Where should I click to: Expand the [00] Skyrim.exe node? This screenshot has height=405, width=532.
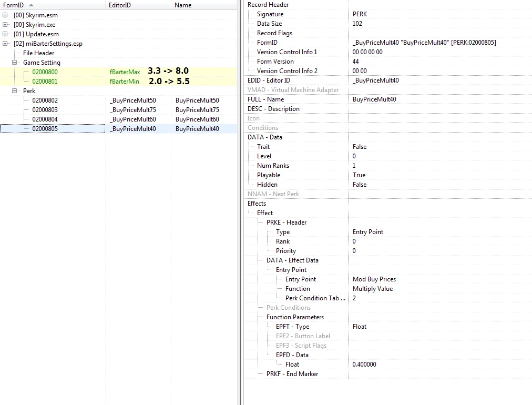point(5,24)
